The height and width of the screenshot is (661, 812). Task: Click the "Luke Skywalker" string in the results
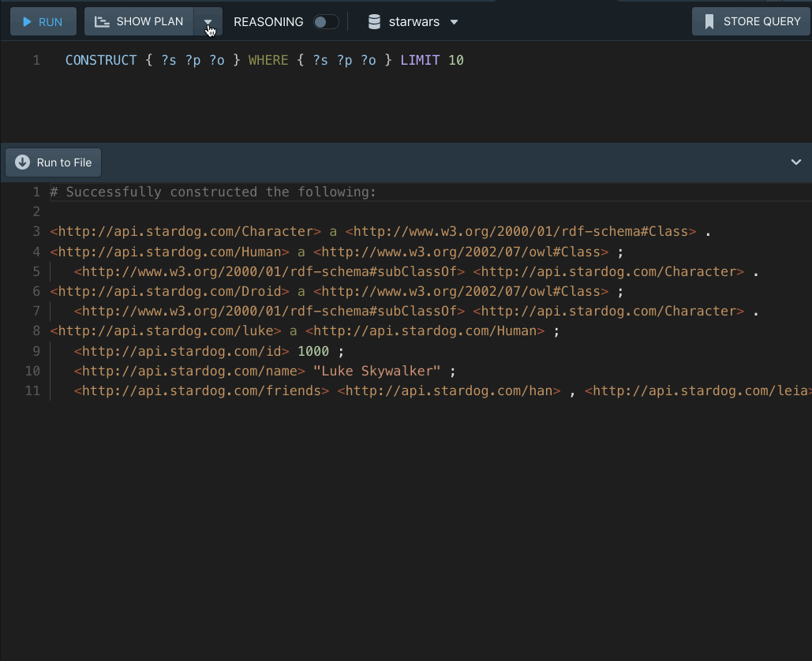376,371
